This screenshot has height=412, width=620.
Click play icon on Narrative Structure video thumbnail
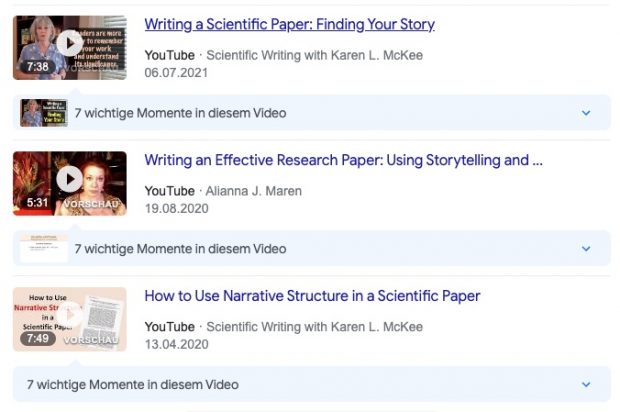point(69,315)
